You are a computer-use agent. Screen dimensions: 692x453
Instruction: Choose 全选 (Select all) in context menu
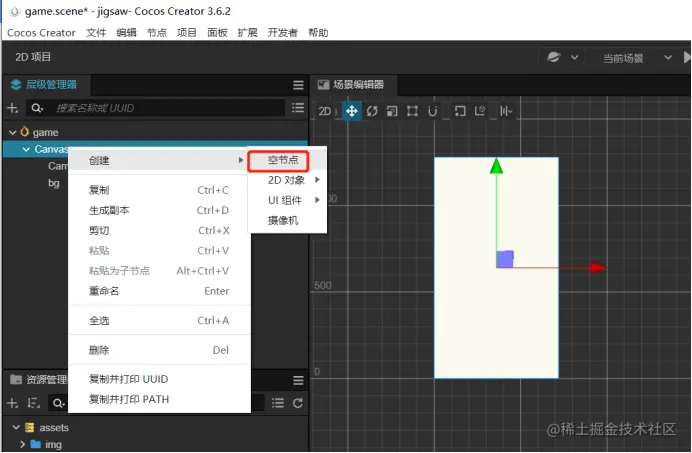159,321
